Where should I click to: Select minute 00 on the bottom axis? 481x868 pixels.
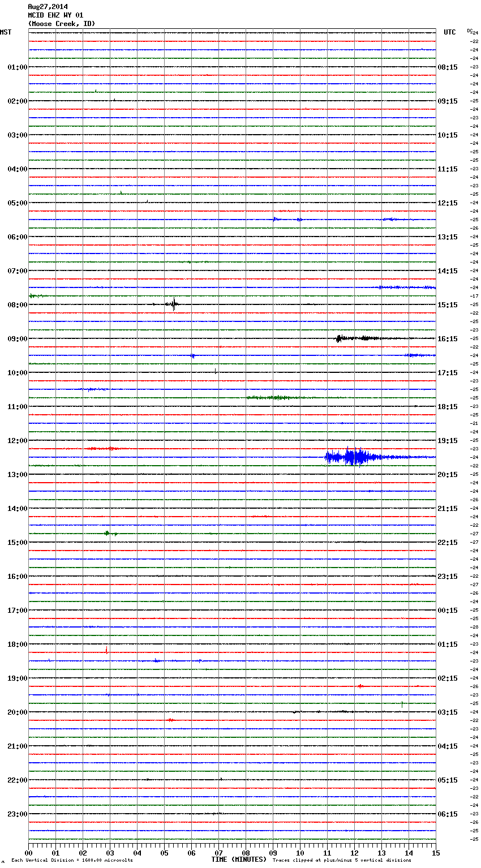point(28,853)
